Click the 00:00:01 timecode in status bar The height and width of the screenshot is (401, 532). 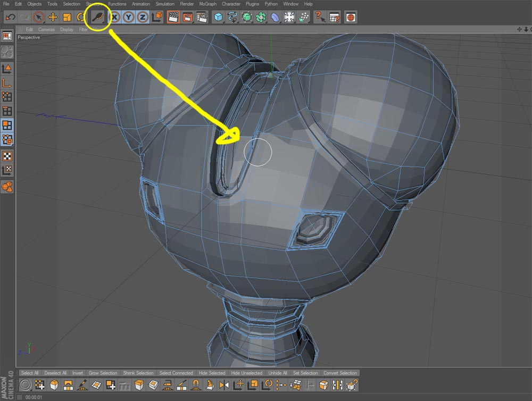click(x=34, y=397)
